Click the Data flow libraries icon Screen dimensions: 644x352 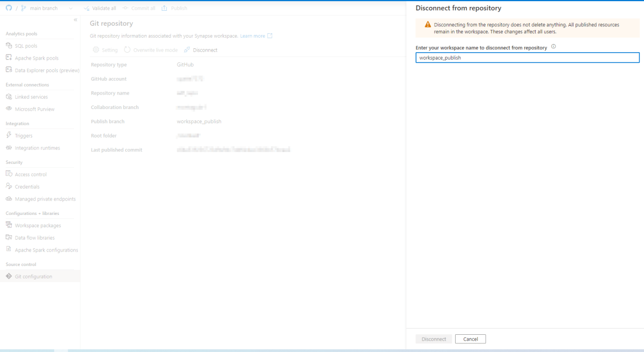(9, 238)
